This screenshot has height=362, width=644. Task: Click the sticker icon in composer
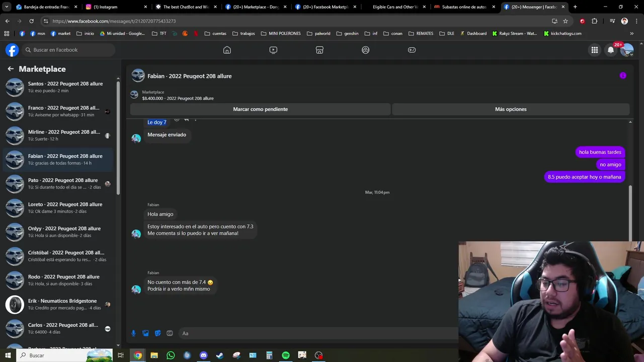coord(157,333)
